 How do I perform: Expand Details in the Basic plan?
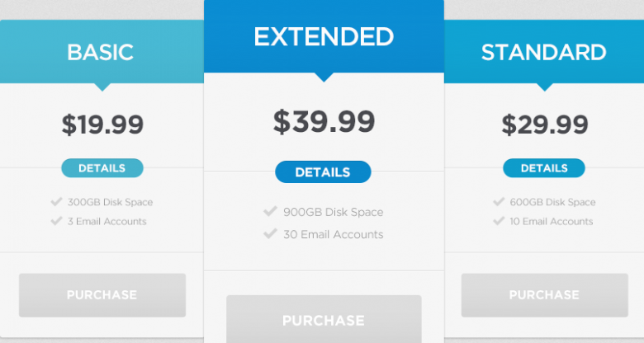point(102,168)
